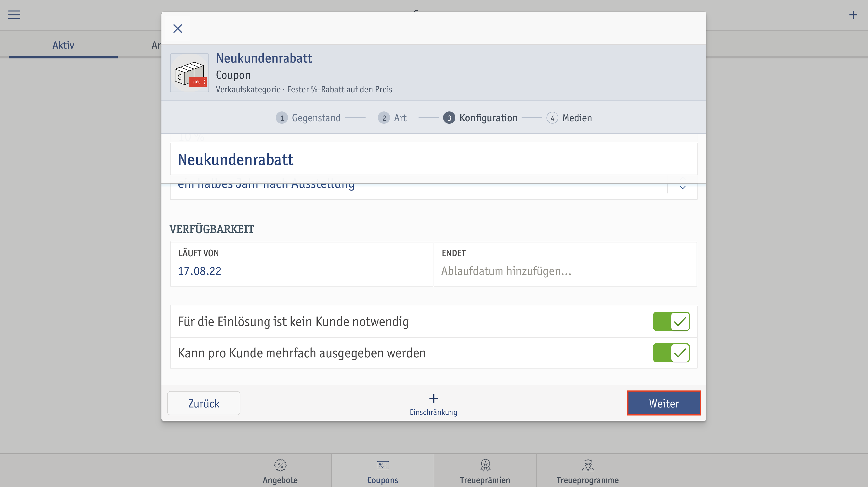Jump to step 4 Medien
The width and height of the screenshot is (868, 487).
tap(569, 118)
